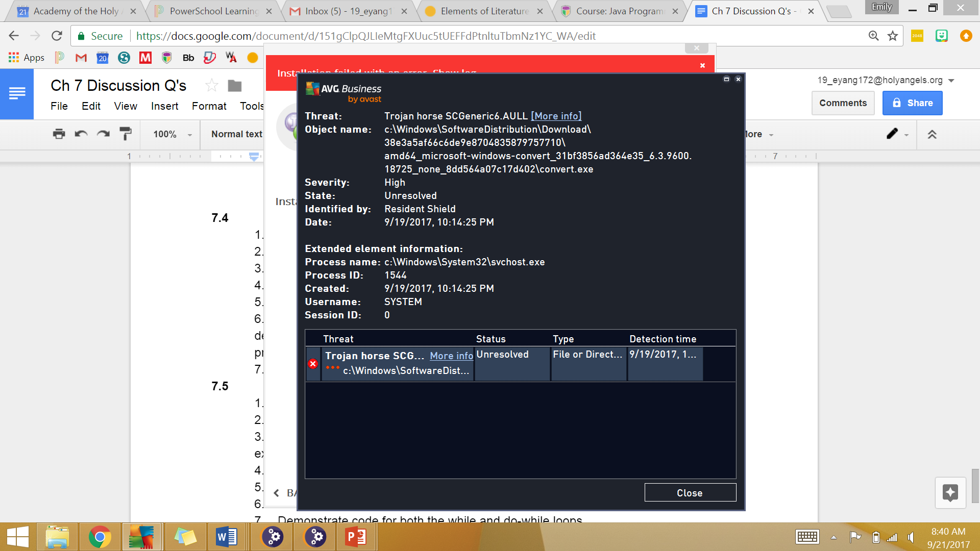980x551 pixels.
Task: Click the Detection time column header
Action: 663,339
